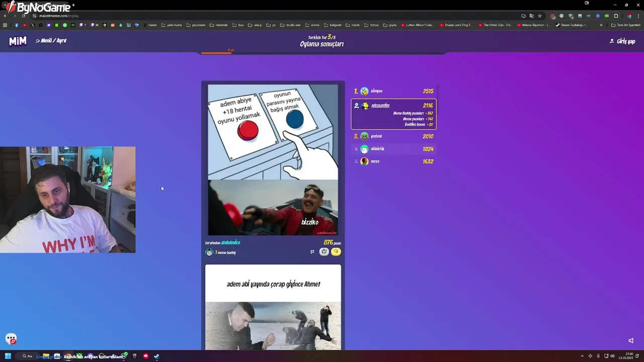Expand the yeni motor bookmark folder
This screenshot has width=644, height=362.
point(172,25)
